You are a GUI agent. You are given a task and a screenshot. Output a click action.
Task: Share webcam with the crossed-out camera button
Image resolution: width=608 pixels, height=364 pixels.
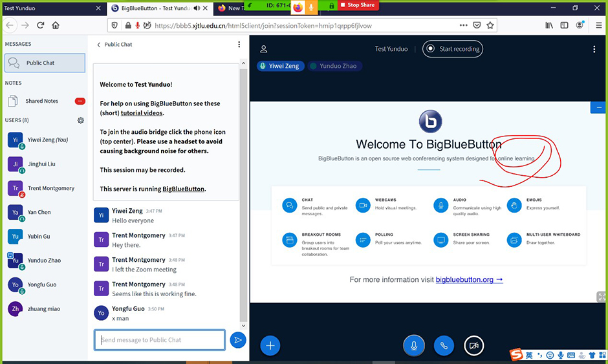474,345
